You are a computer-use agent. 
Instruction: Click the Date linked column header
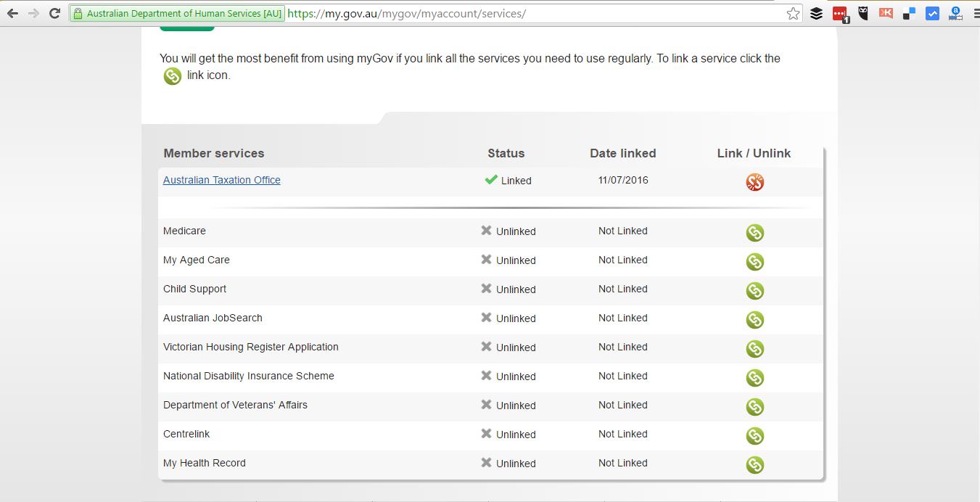coord(622,153)
